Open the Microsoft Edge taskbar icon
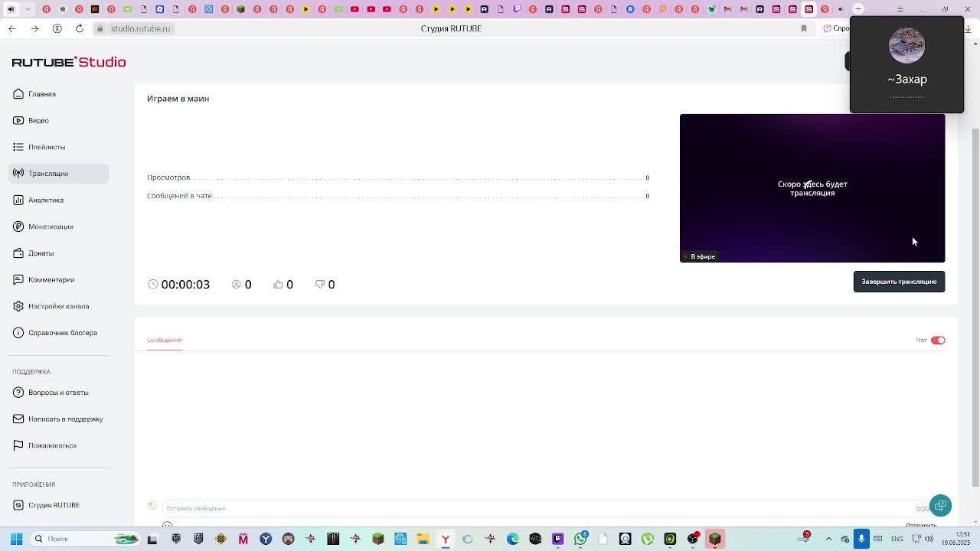 click(x=513, y=539)
